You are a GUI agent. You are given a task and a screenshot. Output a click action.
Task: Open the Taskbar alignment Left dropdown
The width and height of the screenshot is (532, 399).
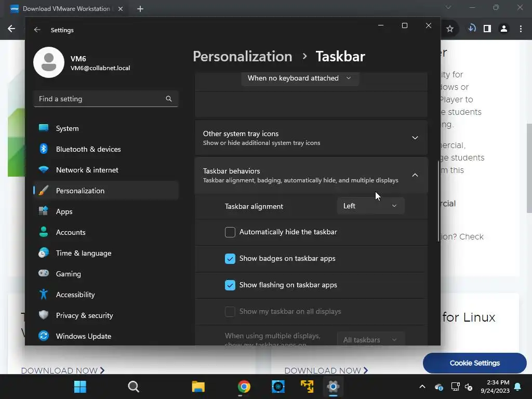tap(370, 206)
